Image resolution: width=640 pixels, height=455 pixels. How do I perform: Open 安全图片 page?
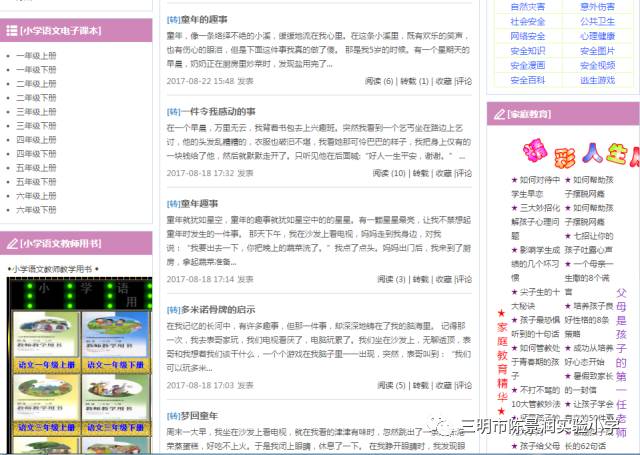click(x=598, y=51)
